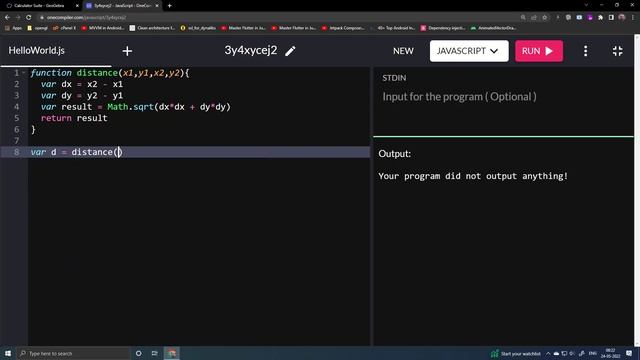
Task: Go back in browser history
Action: pos(7,18)
